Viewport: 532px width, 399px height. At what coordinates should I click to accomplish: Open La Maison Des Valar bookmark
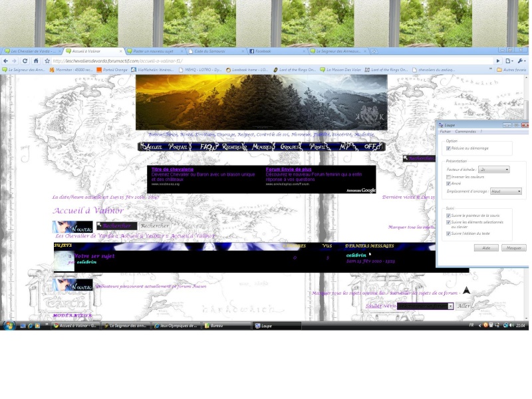340,70
